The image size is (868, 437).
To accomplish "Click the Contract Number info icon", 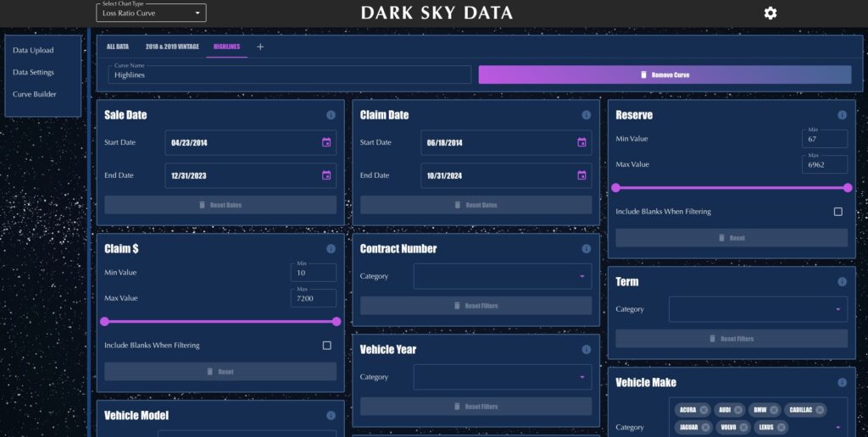I will pyautogui.click(x=586, y=249).
